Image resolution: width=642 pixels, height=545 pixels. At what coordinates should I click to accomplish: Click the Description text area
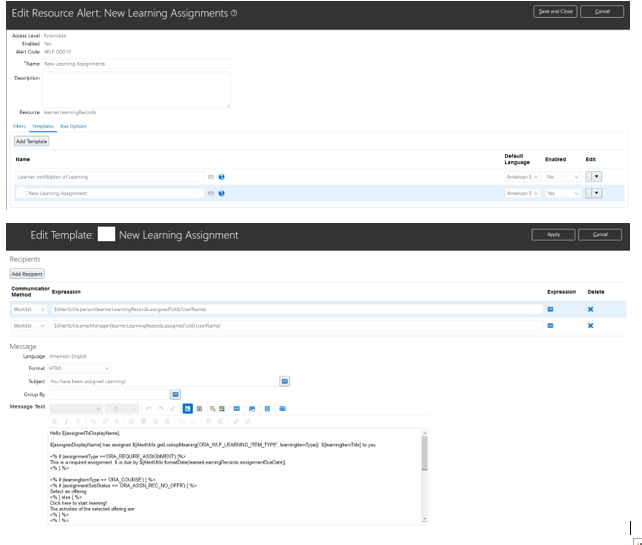(136, 90)
